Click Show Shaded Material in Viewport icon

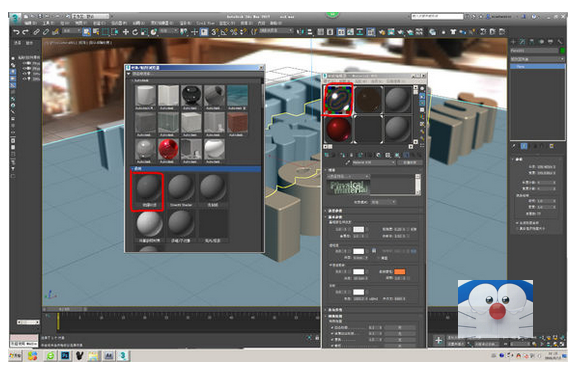click(x=397, y=155)
